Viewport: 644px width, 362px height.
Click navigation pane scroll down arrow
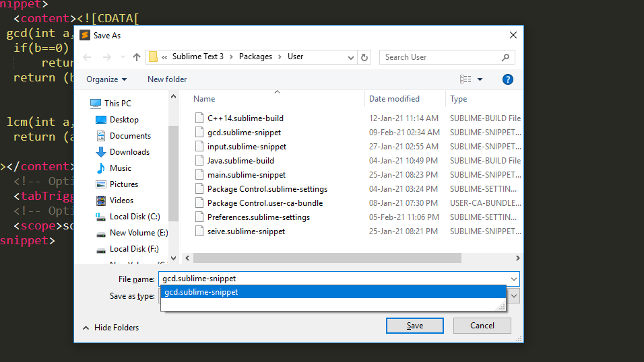[173, 258]
